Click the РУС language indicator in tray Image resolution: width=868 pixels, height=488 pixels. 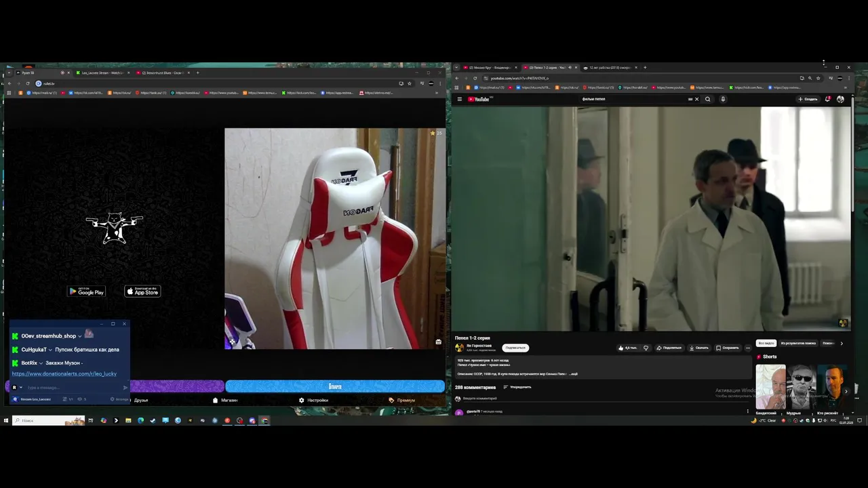[x=833, y=420]
